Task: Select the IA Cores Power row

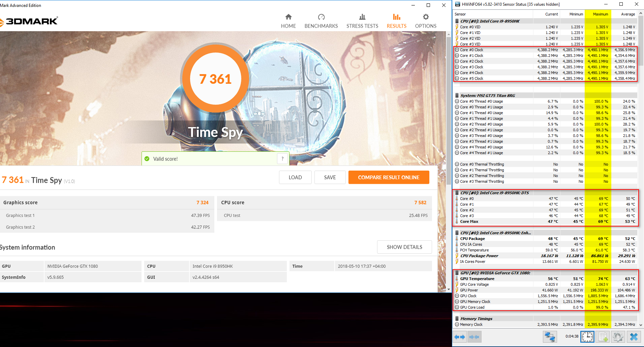Action: (545, 262)
